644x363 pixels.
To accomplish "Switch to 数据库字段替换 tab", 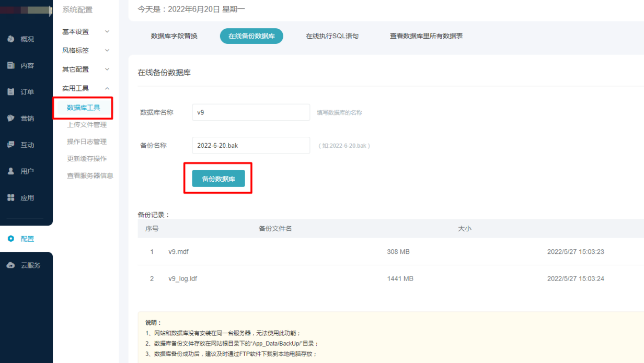I will [x=174, y=36].
